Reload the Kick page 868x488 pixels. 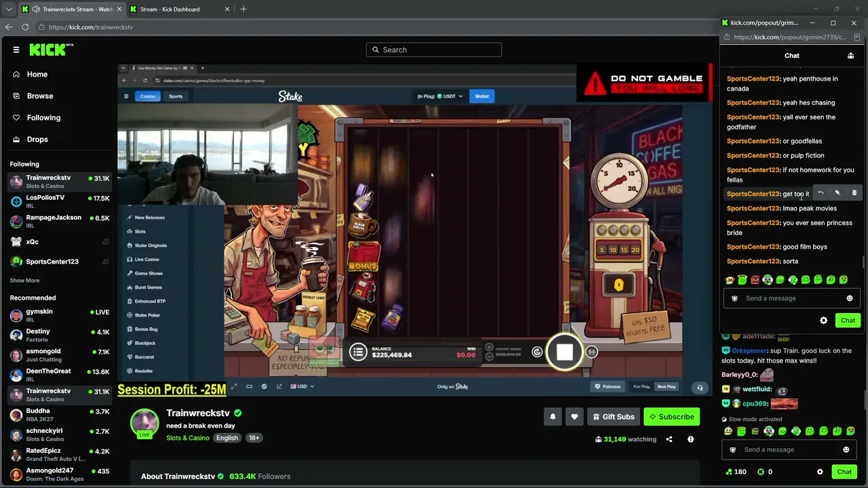click(25, 27)
